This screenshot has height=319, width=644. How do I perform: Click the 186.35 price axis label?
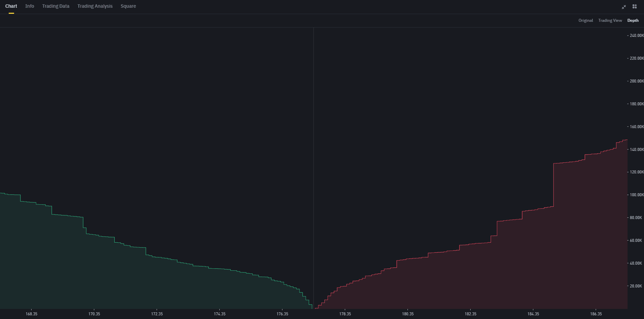click(x=596, y=314)
